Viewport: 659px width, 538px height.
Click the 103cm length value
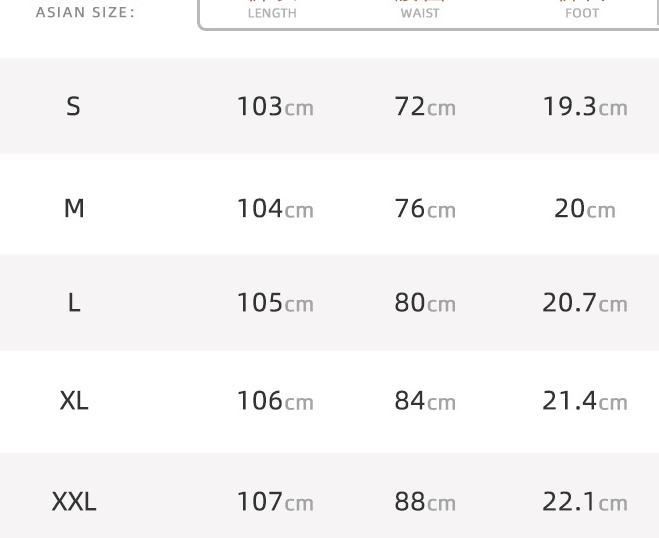[275, 106]
